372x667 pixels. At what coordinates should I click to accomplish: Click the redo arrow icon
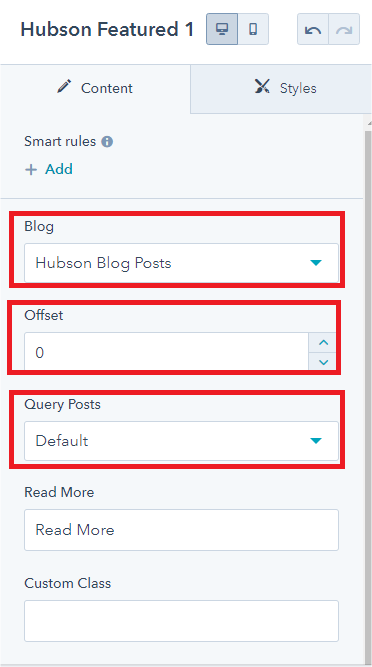pyautogui.click(x=344, y=29)
